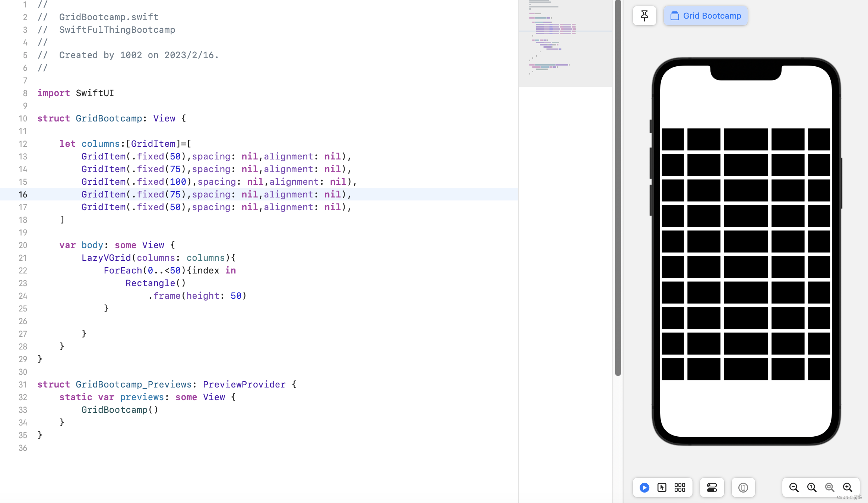Open canvas device settings toggles icon
868x503 pixels.
[x=712, y=487]
